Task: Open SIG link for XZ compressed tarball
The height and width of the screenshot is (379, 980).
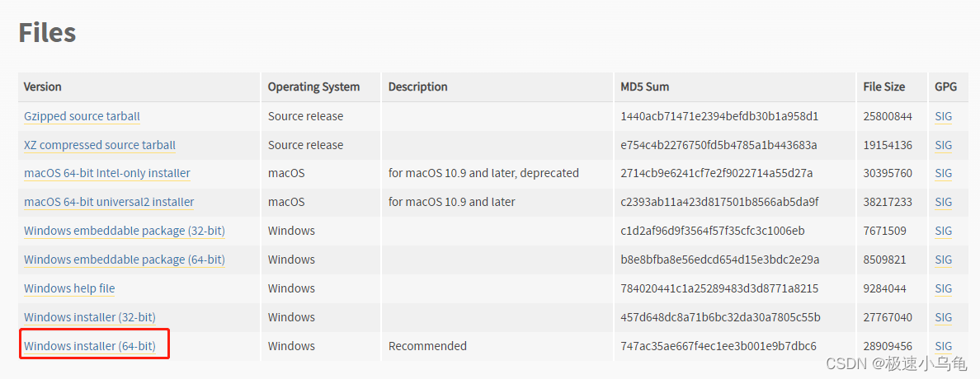Action: pyautogui.click(x=943, y=145)
